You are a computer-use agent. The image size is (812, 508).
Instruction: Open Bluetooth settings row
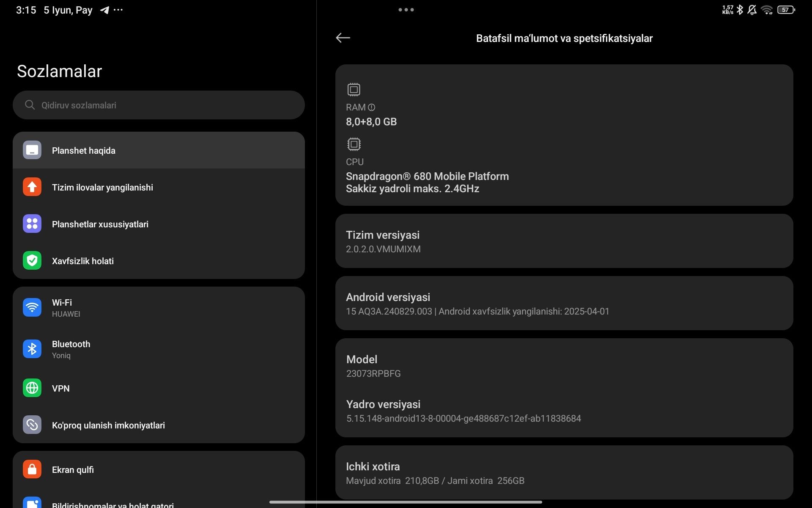[159, 349]
